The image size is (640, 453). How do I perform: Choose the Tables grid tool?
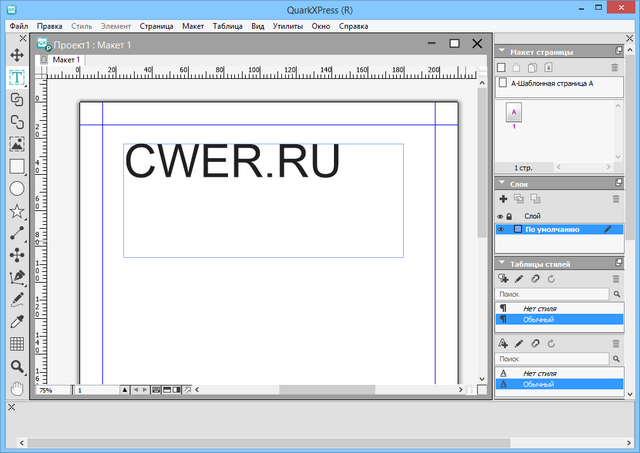(16, 344)
